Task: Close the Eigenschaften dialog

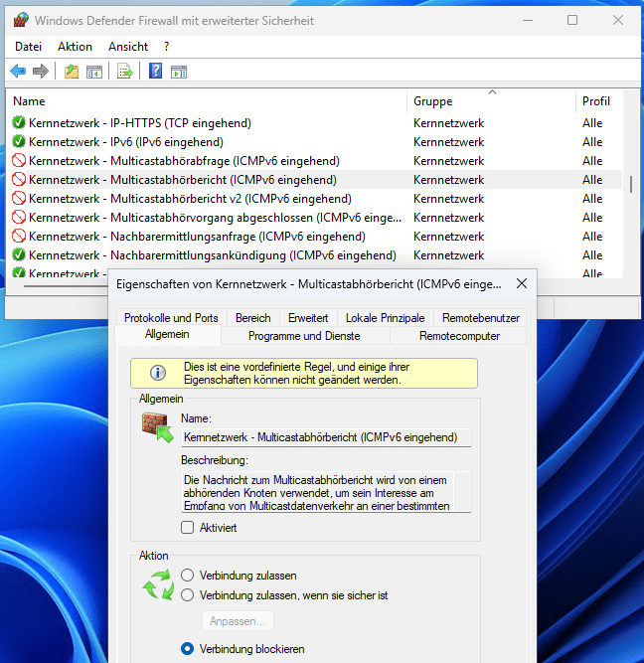Action: (x=522, y=283)
